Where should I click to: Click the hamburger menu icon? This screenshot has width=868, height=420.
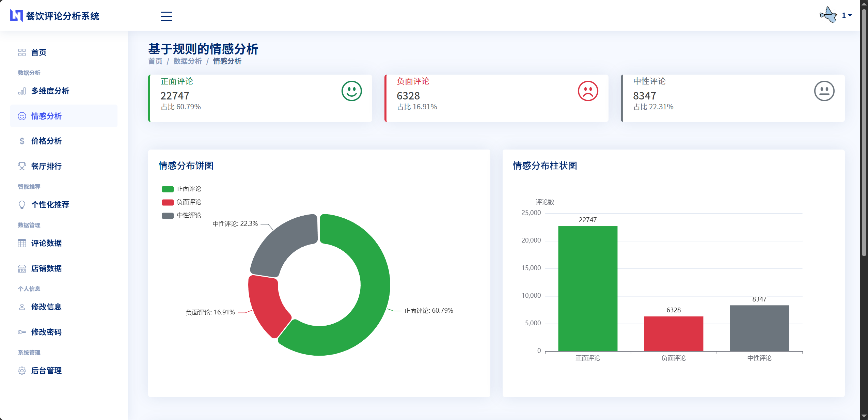coord(166,16)
